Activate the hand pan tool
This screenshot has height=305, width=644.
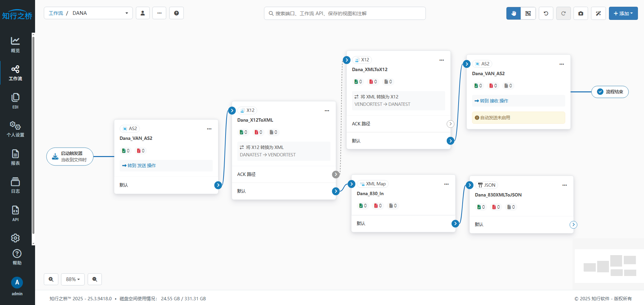[x=514, y=13]
